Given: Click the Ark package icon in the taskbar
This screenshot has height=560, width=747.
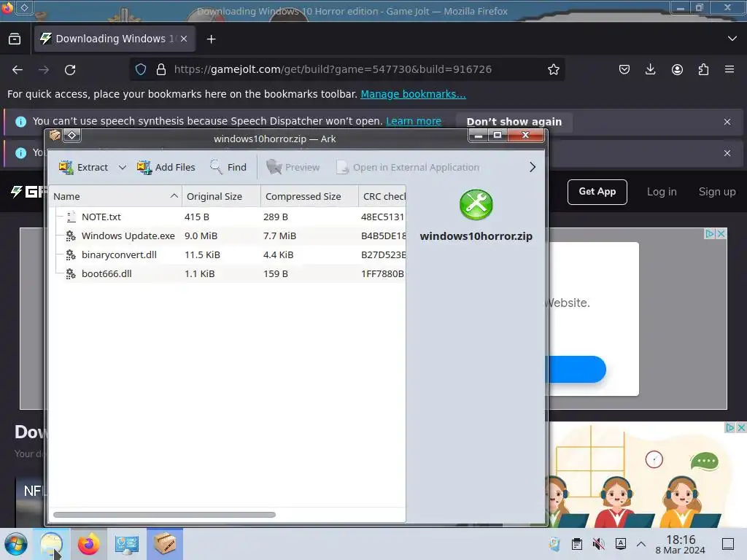Looking at the screenshot, I should (x=164, y=544).
